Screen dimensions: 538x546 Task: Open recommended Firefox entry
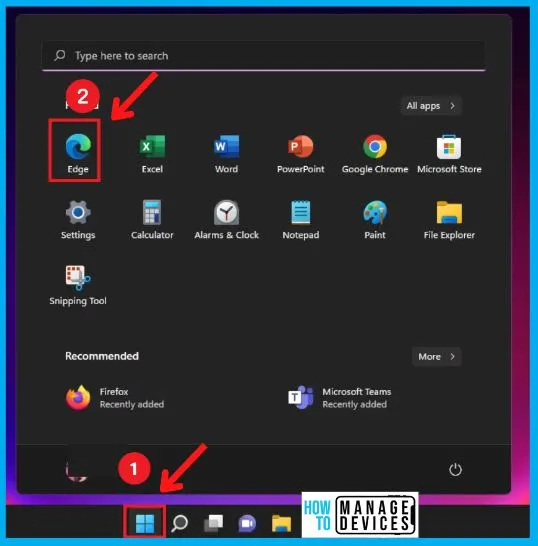[x=115, y=398]
